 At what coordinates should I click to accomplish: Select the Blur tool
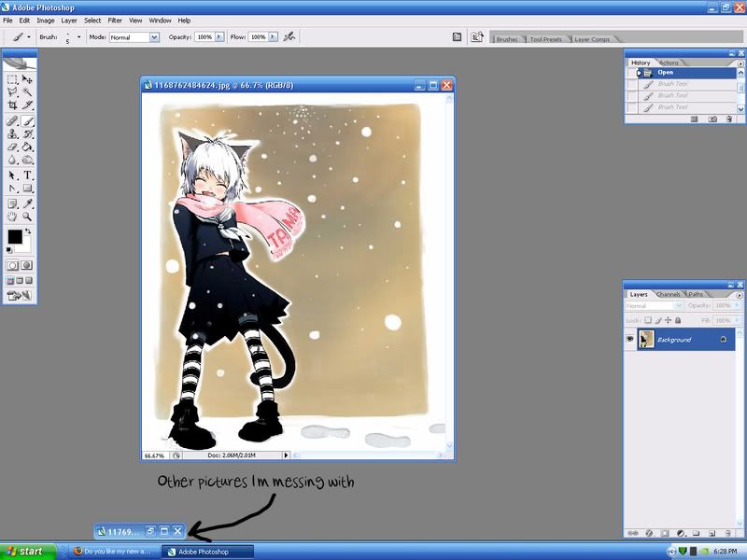pyautogui.click(x=12, y=160)
